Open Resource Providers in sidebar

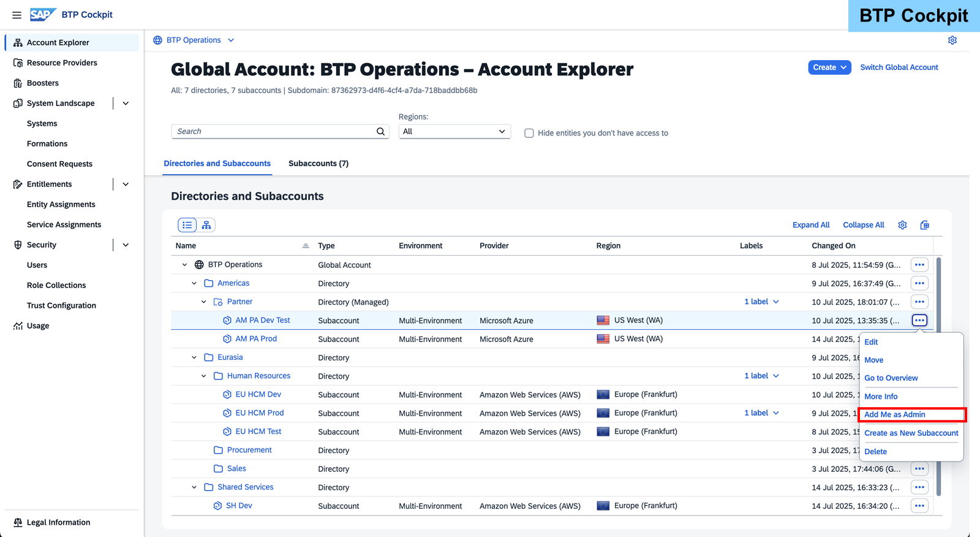pos(62,63)
